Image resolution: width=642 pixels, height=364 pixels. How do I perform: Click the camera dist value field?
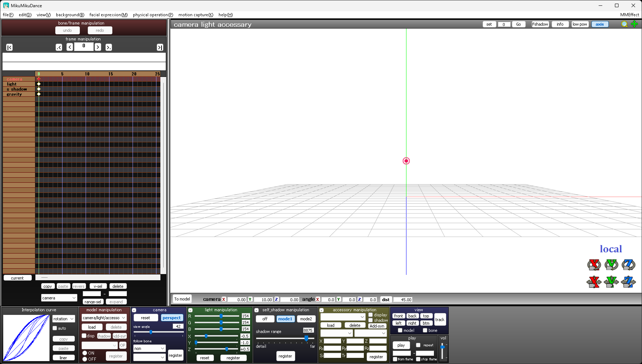(403, 300)
